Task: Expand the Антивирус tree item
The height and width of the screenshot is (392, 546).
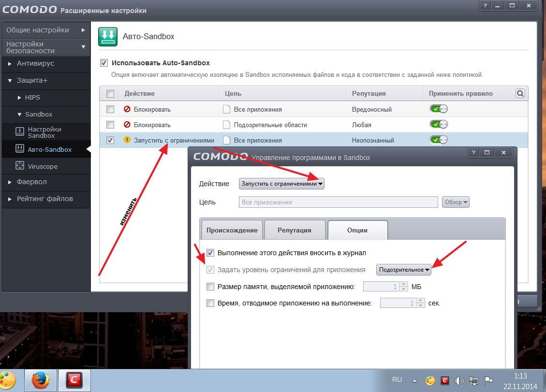Action: [x=10, y=64]
